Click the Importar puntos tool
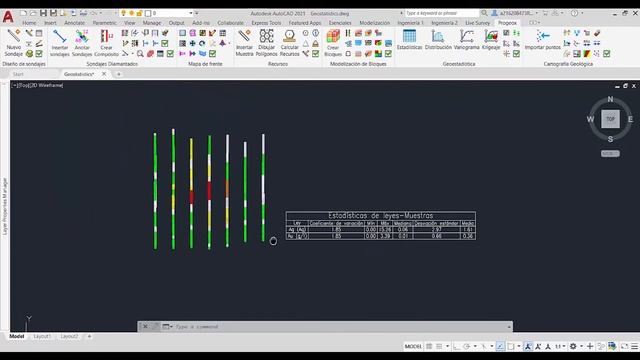 tap(542, 40)
